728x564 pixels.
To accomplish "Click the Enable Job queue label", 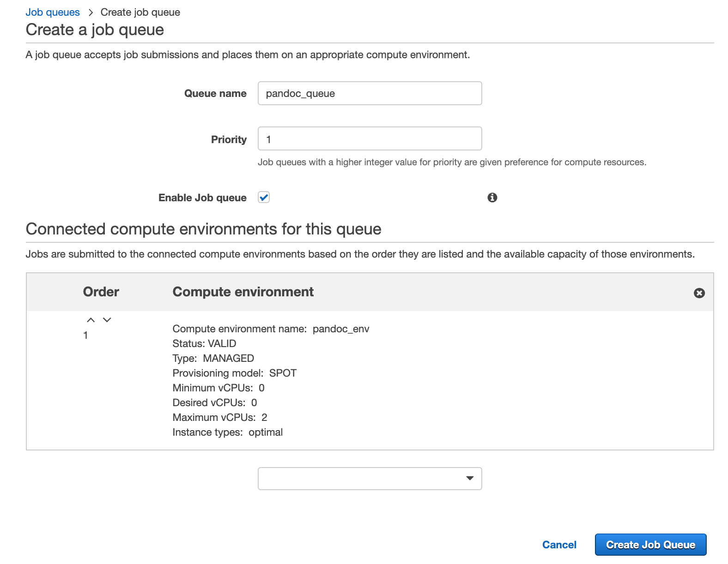I will (202, 198).
